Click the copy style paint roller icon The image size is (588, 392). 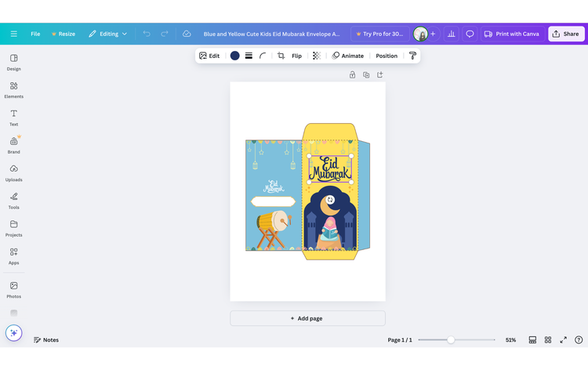point(412,56)
